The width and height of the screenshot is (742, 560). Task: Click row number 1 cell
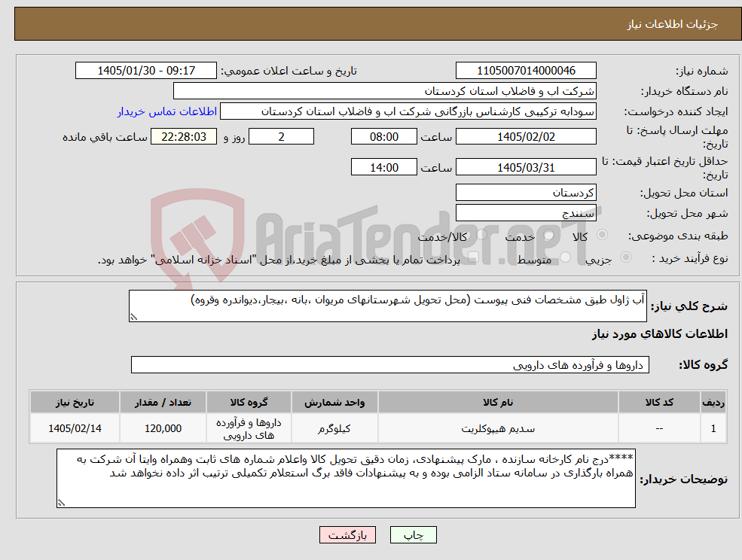713,428
